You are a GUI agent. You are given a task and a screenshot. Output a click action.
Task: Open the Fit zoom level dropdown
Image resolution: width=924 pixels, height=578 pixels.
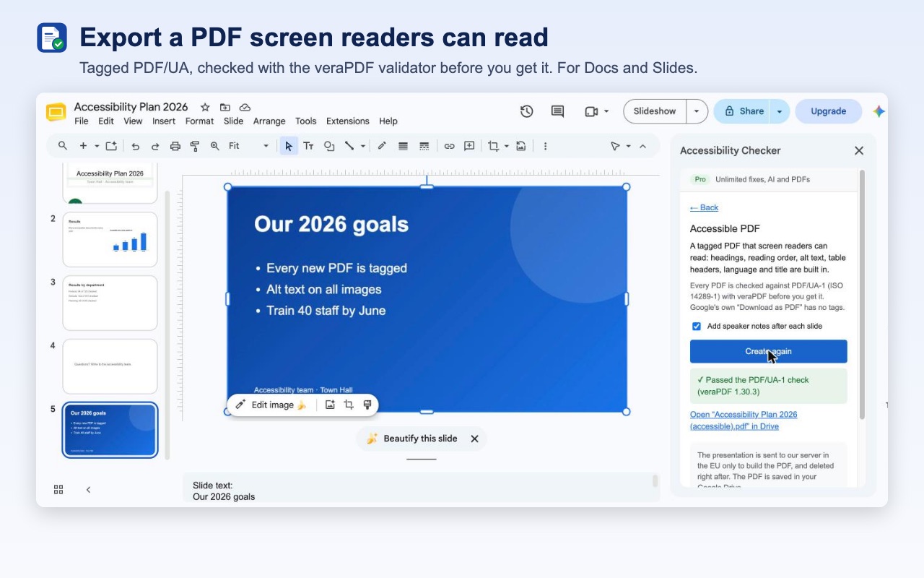(x=248, y=146)
